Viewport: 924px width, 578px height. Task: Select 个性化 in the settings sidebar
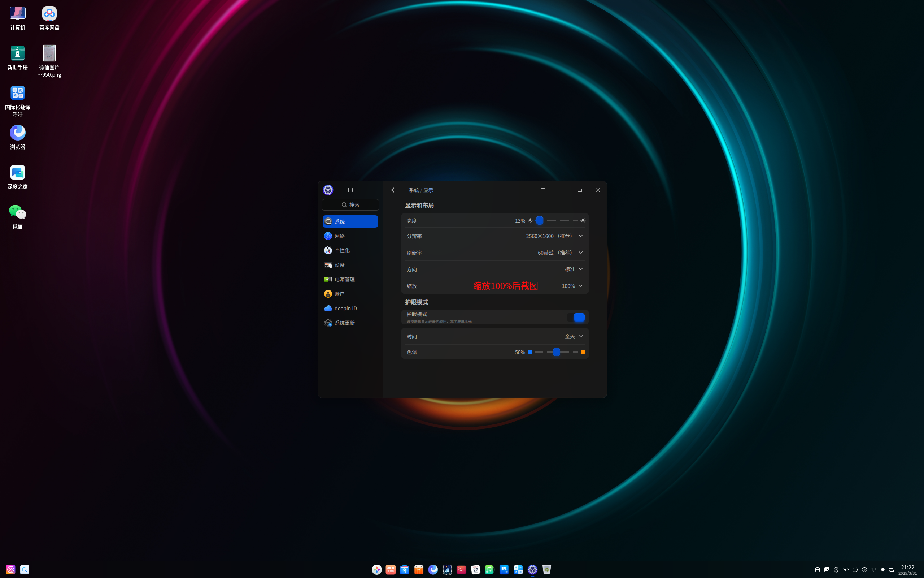pyautogui.click(x=350, y=250)
